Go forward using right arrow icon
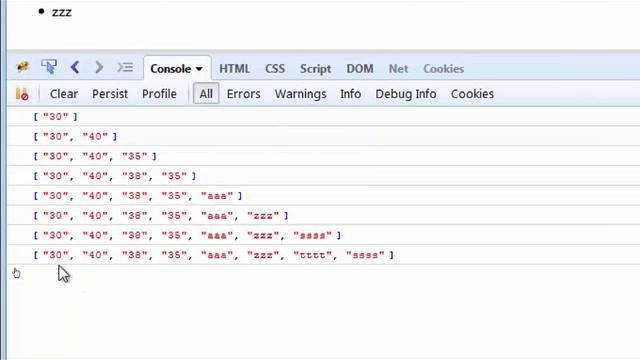 (x=99, y=67)
